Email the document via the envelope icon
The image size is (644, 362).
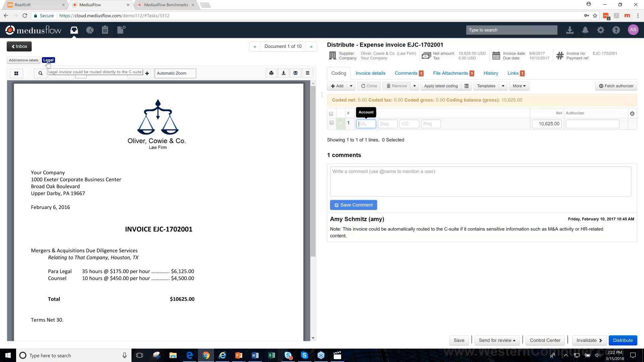296,73
